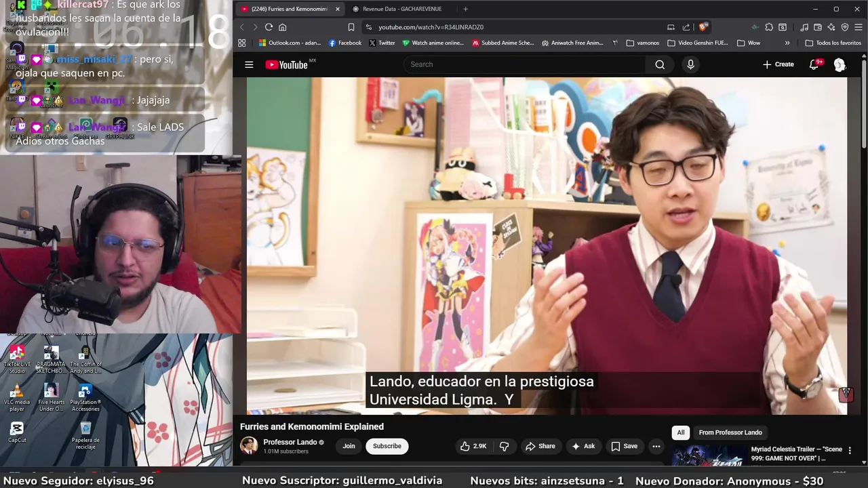Image resolution: width=868 pixels, height=488 pixels.
Task: Select the All filter chip
Action: pos(680,432)
